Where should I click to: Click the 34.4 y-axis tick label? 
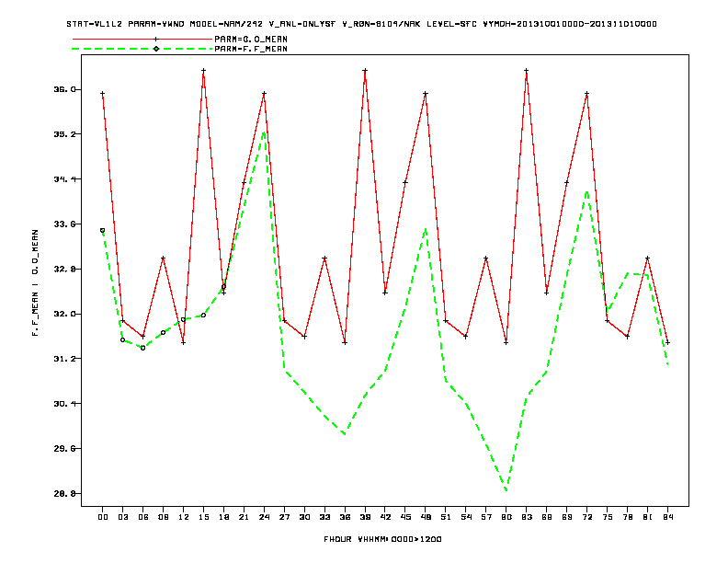coord(64,179)
